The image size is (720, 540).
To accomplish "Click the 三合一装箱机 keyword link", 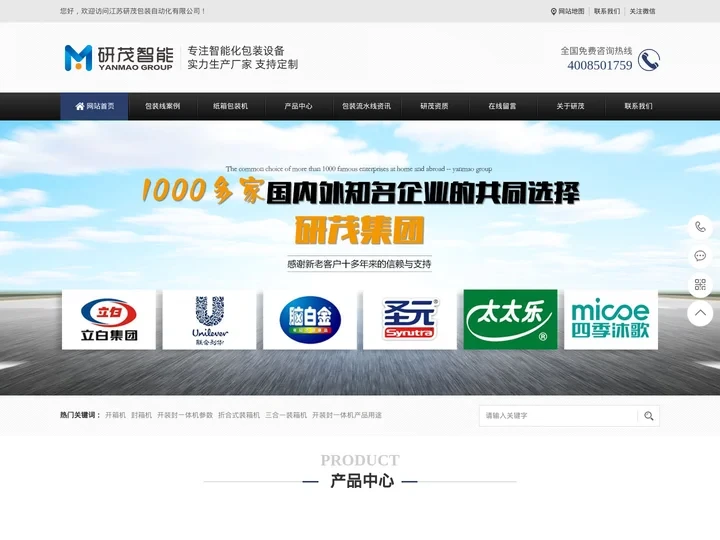I will tap(286, 415).
